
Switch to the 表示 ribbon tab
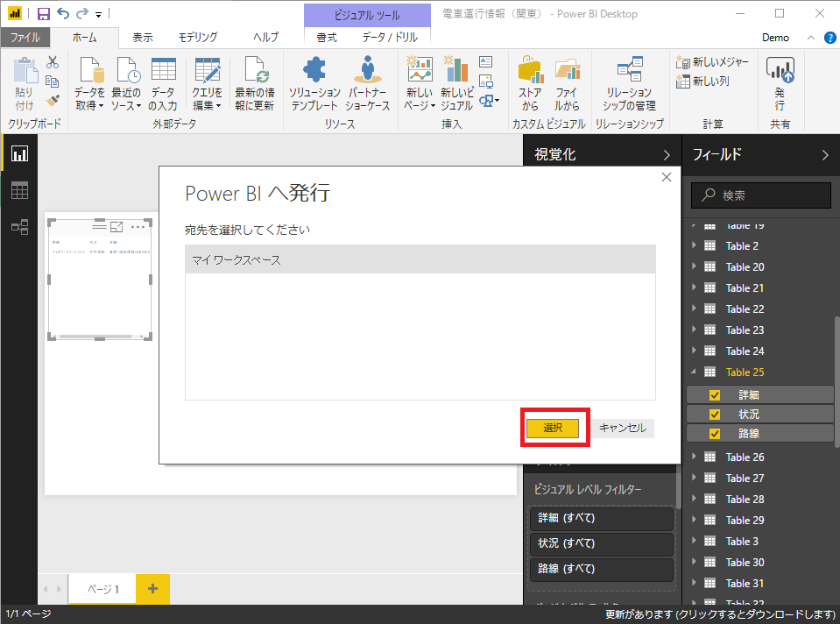point(143,38)
